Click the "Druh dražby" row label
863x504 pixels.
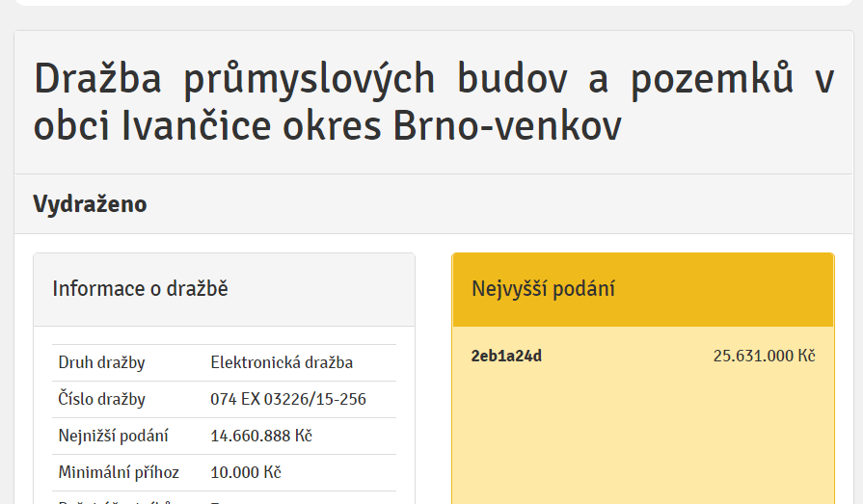tap(101, 363)
